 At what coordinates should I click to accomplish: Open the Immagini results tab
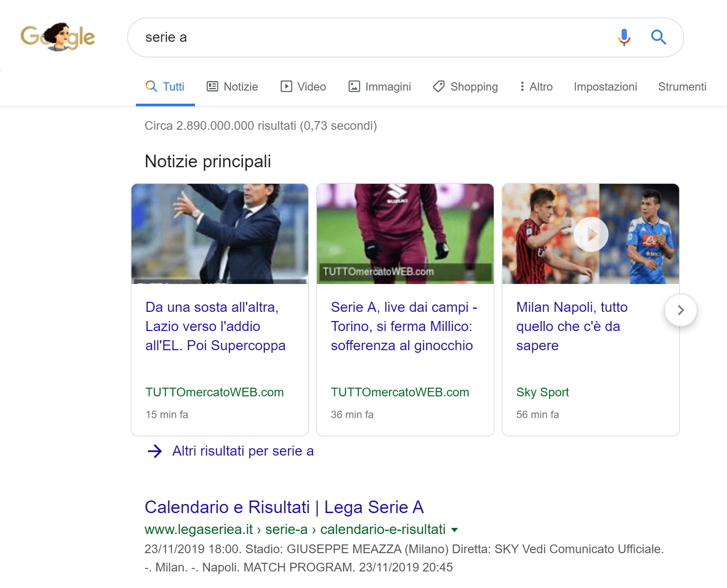click(379, 87)
